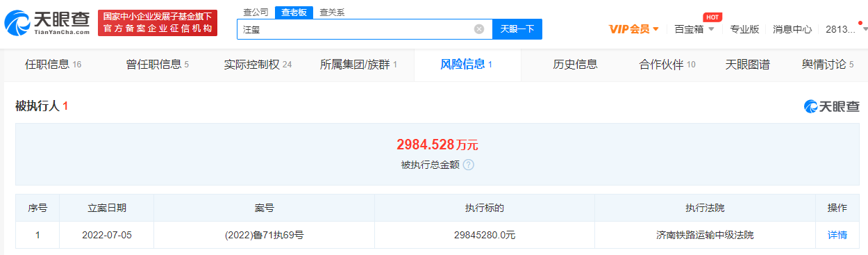Click execution amount 29845280.0元 cell
Screen dimensions: 868x255
coord(485,235)
